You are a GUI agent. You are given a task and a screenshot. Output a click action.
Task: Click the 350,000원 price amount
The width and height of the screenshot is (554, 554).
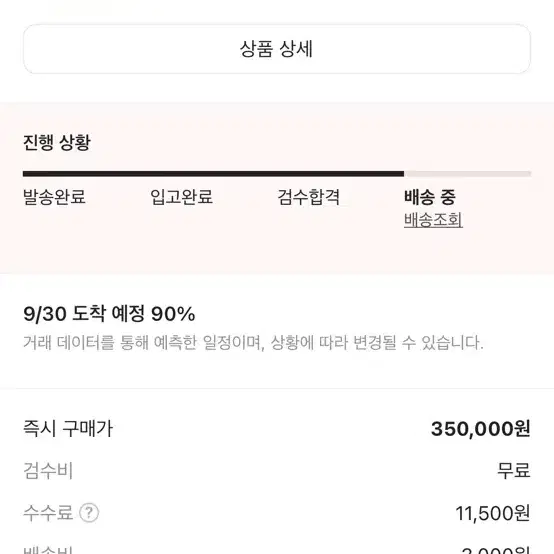point(481,429)
